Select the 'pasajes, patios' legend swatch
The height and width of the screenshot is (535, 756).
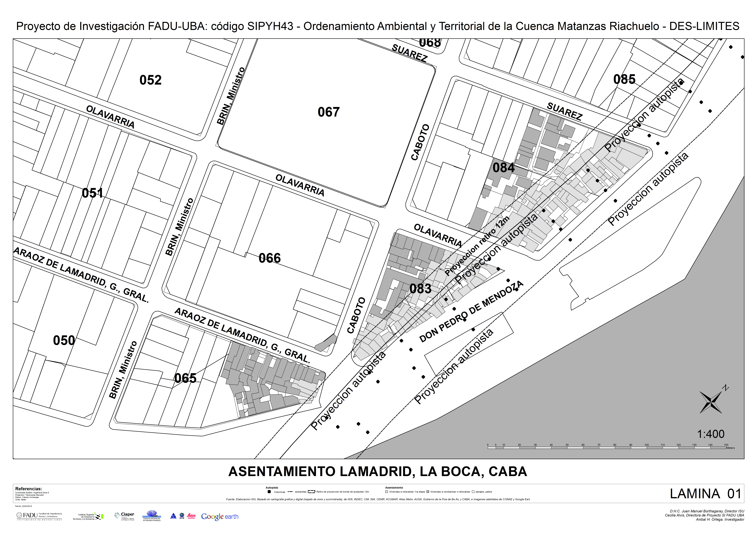(x=473, y=492)
